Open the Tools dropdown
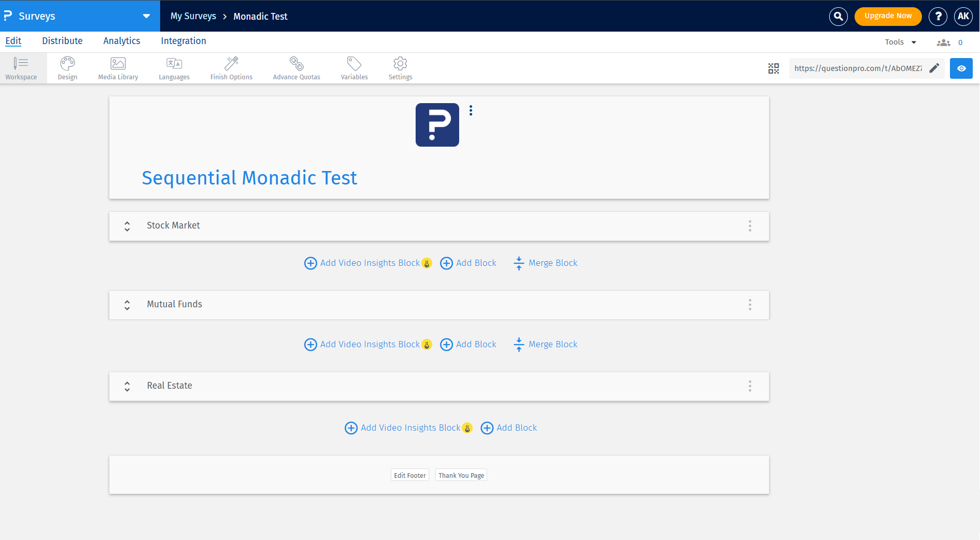The image size is (980, 540). (900, 42)
